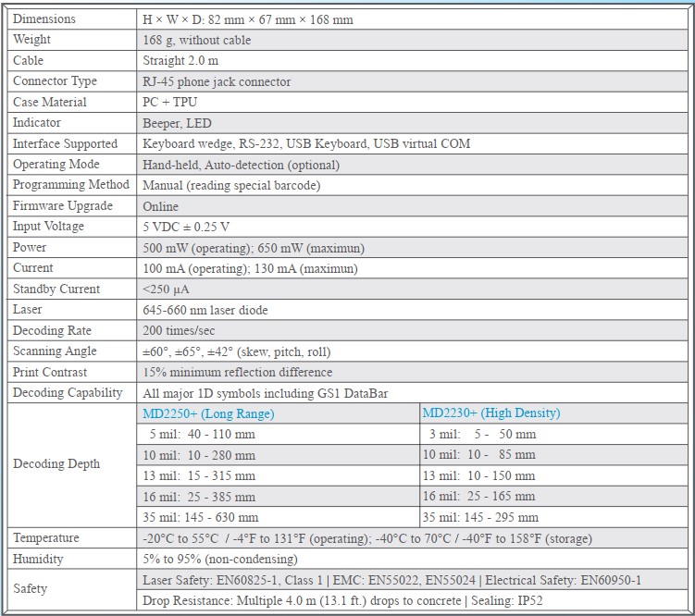
Task: Click the Operating Mode label
Action: (56, 164)
